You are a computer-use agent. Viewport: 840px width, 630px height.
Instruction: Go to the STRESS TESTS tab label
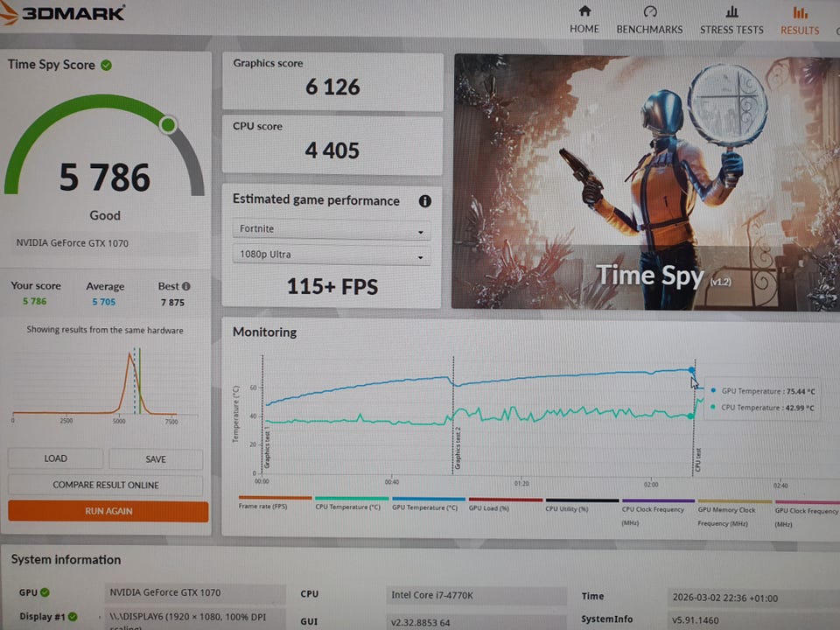pyautogui.click(x=731, y=30)
